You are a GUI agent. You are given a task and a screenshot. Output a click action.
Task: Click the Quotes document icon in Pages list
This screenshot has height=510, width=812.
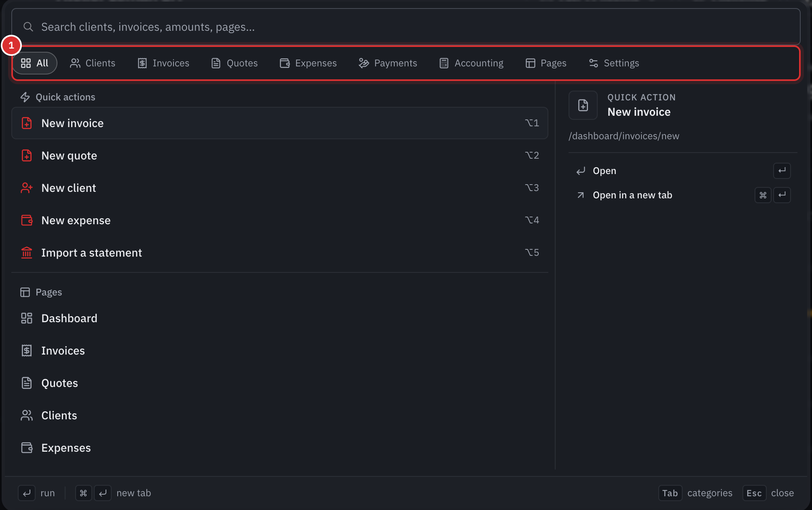pos(27,383)
